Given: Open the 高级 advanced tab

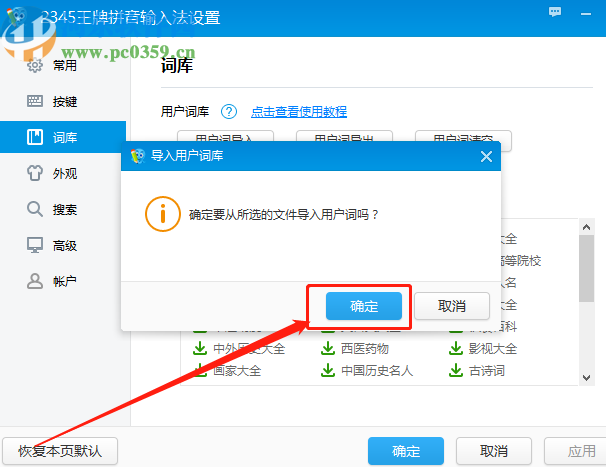Looking at the screenshot, I should pyautogui.click(x=63, y=245).
